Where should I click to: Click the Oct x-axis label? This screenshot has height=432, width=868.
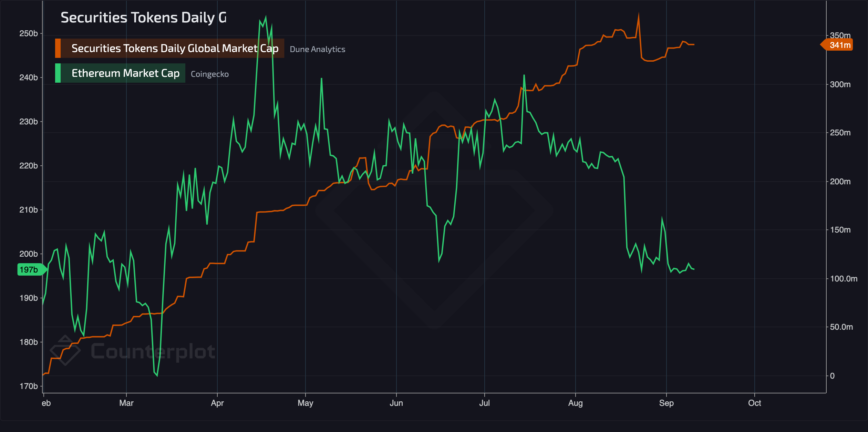coord(755,403)
